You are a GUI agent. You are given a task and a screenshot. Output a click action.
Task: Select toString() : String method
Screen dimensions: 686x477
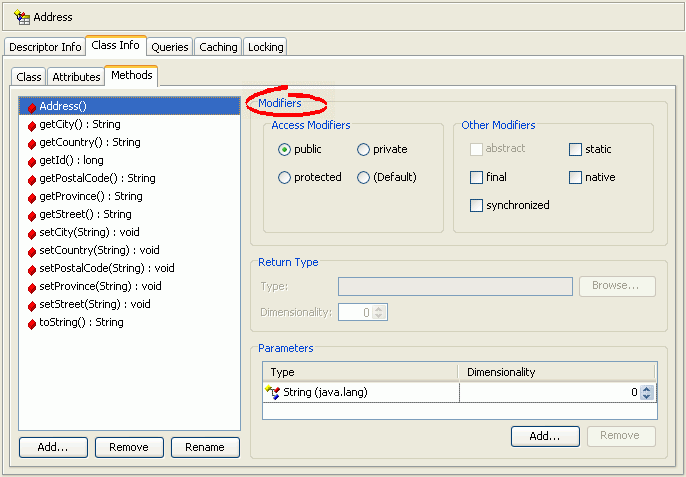click(x=130, y=322)
